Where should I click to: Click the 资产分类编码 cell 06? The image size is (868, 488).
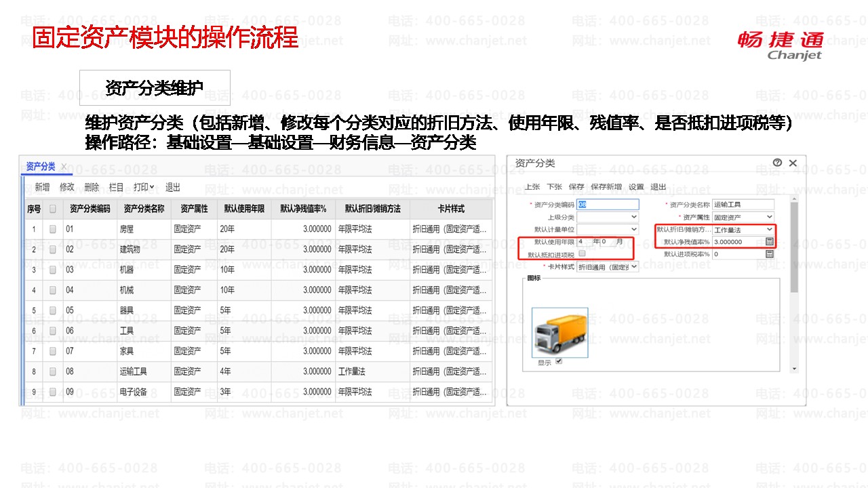(90, 331)
